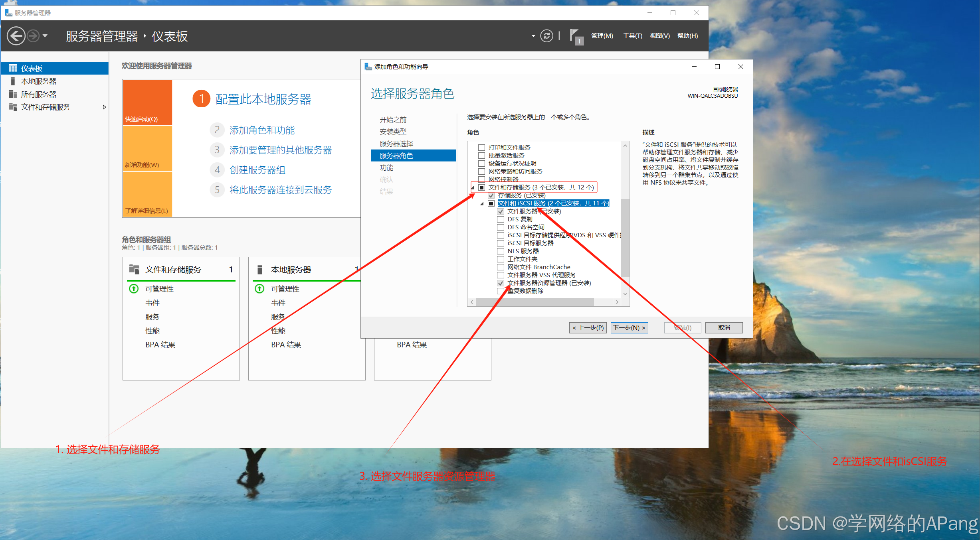The height and width of the screenshot is (540, 980).
Task: Open the 管理(M) menu
Action: (602, 36)
